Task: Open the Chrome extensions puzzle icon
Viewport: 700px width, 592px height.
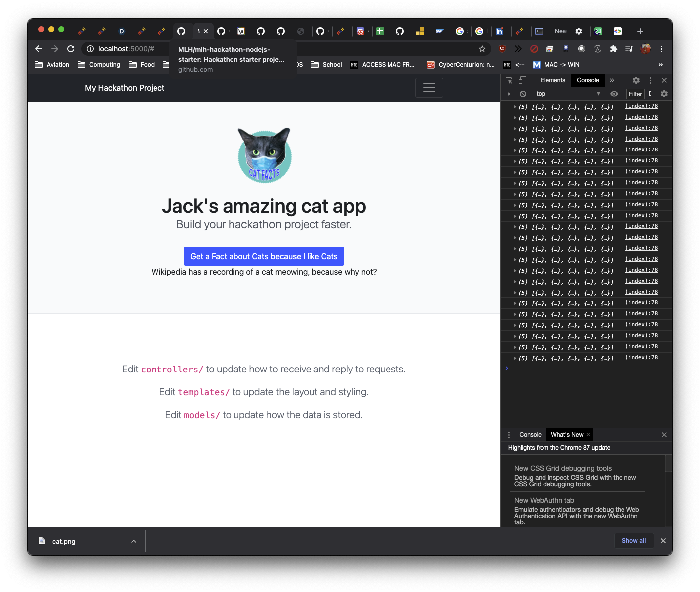Action: point(614,49)
